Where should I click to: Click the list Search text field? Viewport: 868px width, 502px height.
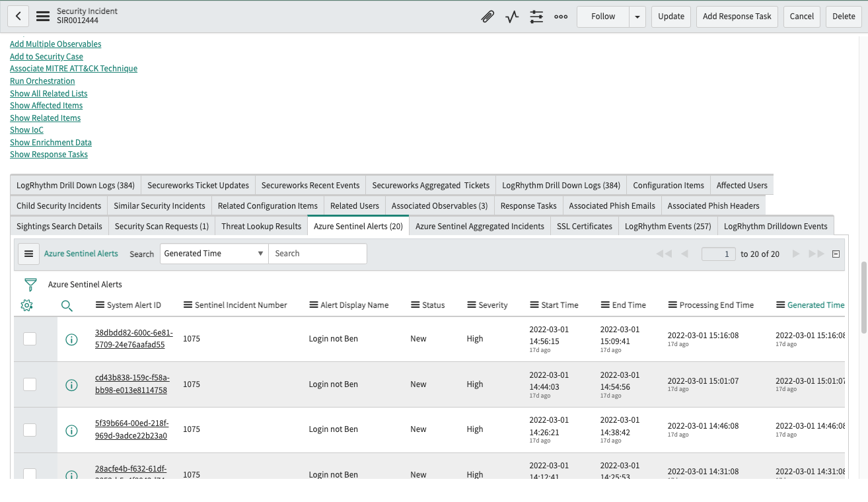coord(318,254)
